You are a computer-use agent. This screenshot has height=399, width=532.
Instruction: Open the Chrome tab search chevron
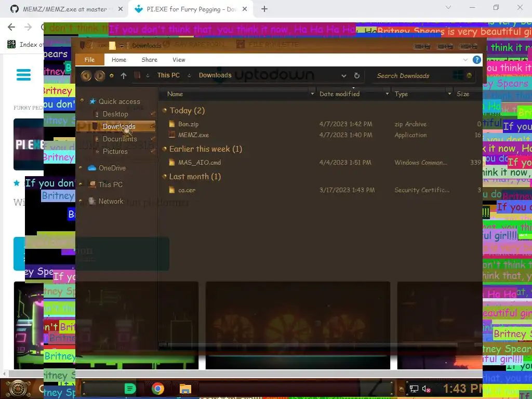pyautogui.click(x=448, y=7)
